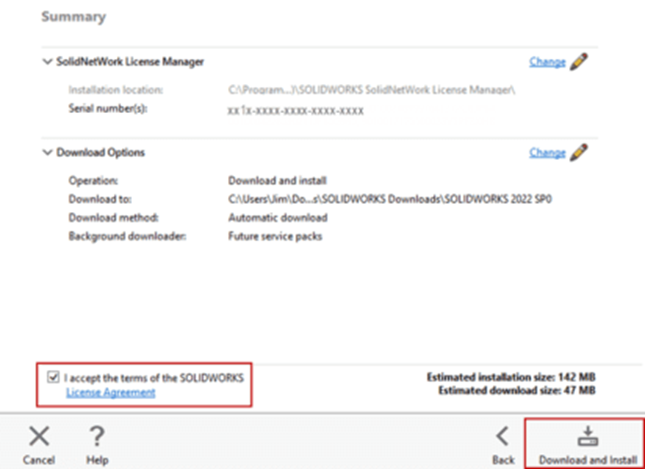645x469 pixels.
Task: Open Help via the question mark icon
Action: click(97, 436)
